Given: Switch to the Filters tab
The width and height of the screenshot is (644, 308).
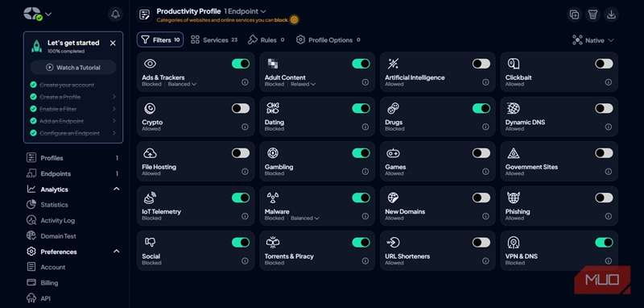Looking at the screenshot, I should pos(160,40).
